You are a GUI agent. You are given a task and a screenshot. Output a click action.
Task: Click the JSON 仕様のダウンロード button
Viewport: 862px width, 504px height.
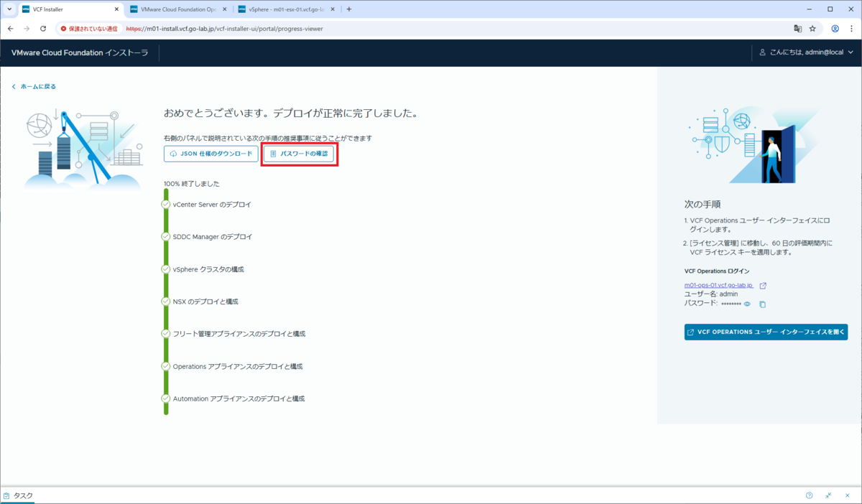[211, 154]
